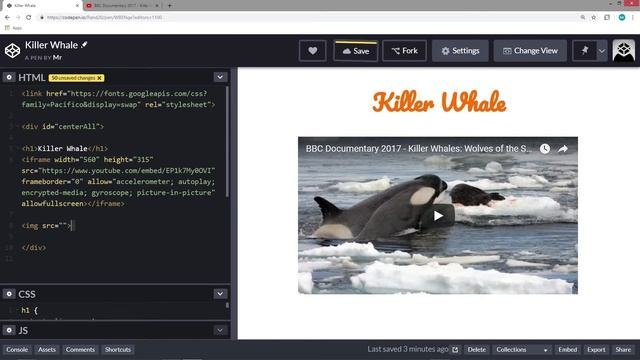
Task: Open a new browser tab
Action: [x=169, y=5]
